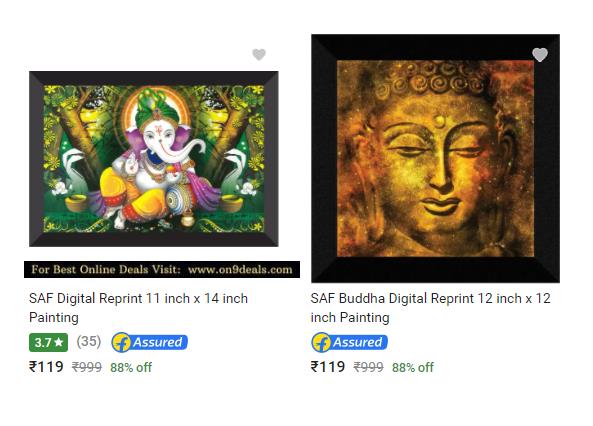Click ₹119 price of Ganesha painting
The height and width of the screenshot is (426, 593).
pos(46,367)
